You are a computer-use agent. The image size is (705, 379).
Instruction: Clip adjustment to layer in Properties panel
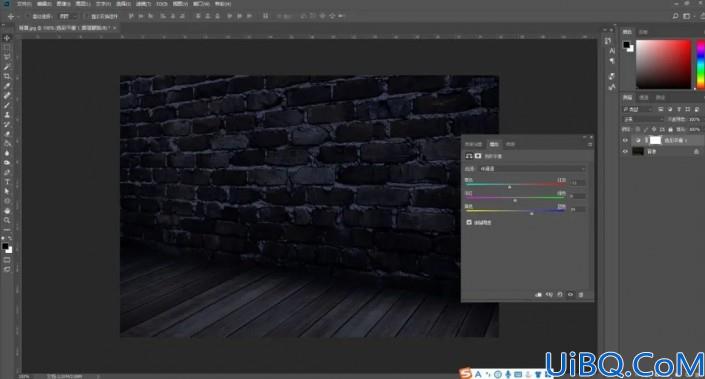[x=539, y=295]
